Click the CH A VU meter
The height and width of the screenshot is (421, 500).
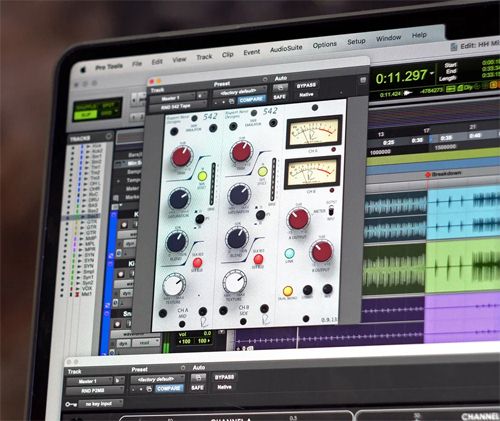click(314, 132)
